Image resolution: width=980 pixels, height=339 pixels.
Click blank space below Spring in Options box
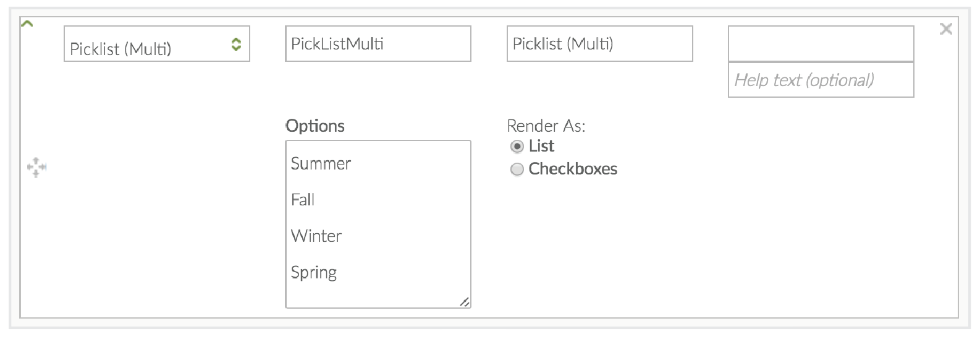(371, 296)
